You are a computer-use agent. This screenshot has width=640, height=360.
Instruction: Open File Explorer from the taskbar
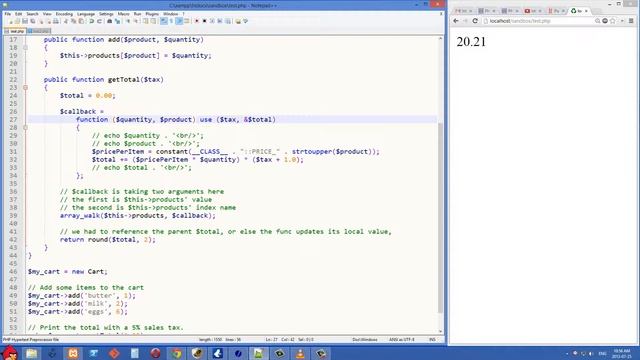click(32, 353)
